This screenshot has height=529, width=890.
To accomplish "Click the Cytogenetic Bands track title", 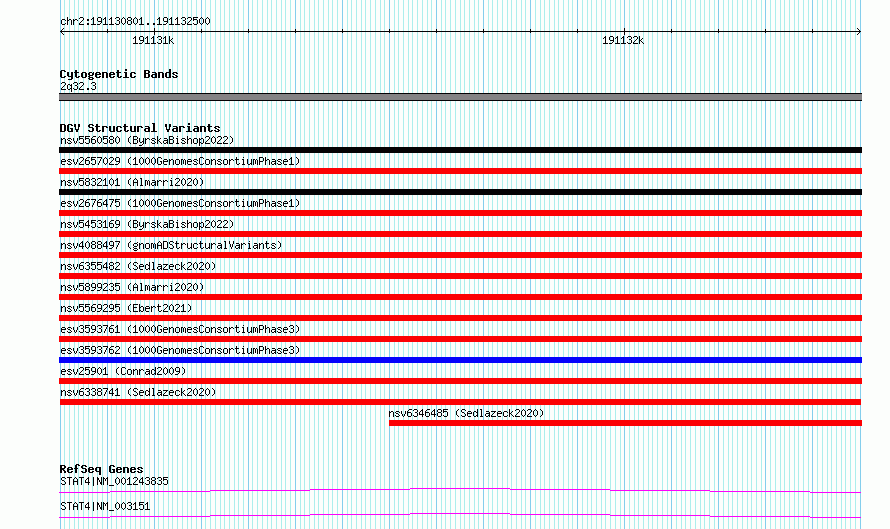I will tap(119, 74).
